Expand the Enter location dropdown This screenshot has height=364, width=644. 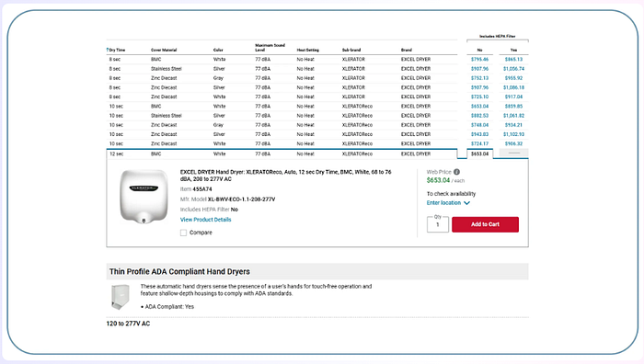[448, 203]
